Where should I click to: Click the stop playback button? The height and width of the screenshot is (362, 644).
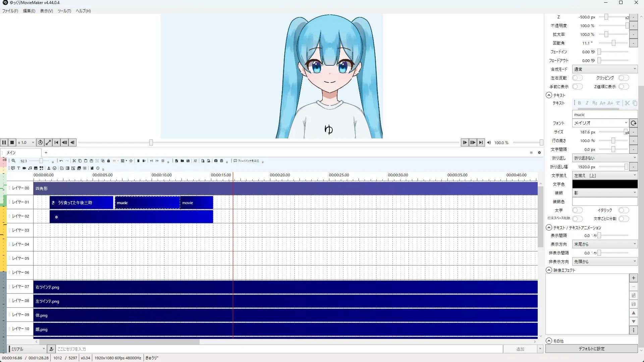(12, 142)
